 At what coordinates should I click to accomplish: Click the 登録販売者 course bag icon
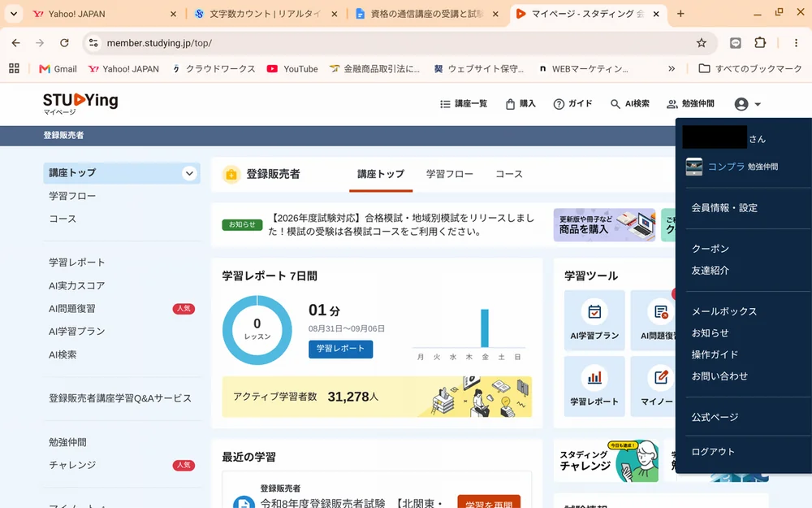(231, 175)
